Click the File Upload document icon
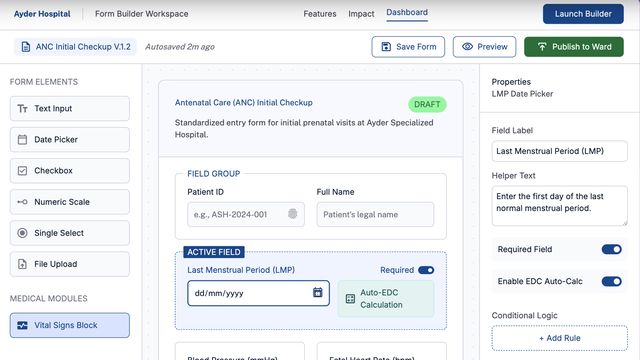The width and height of the screenshot is (640, 360). (22, 264)
